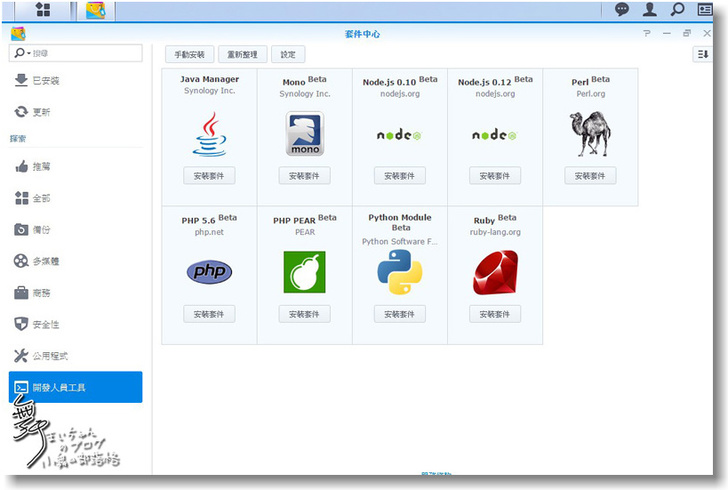
Task: Select the Package Center taskbar icon
Action: [x=96, y=10]
